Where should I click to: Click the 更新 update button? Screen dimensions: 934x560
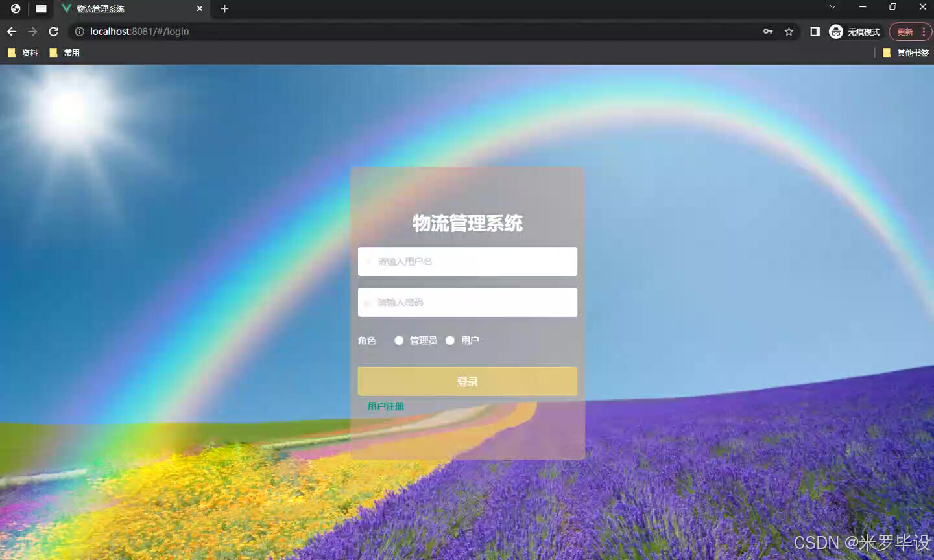[910, 31]
